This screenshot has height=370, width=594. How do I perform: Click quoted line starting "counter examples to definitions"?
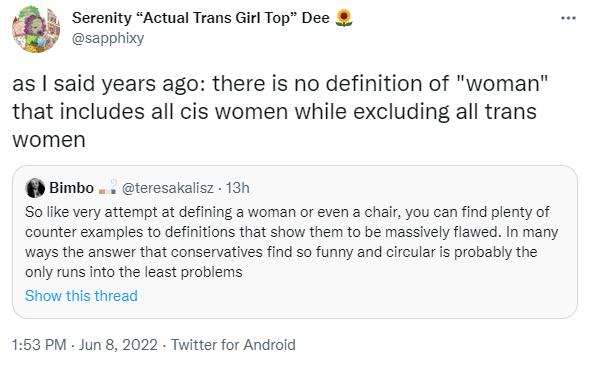[291, 232]
